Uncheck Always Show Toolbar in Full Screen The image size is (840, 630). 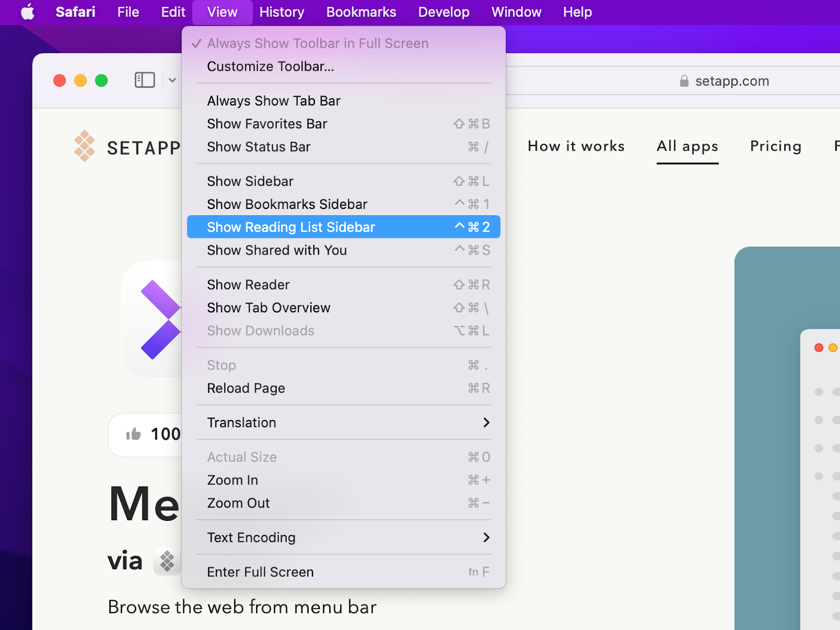click(317, 43)
